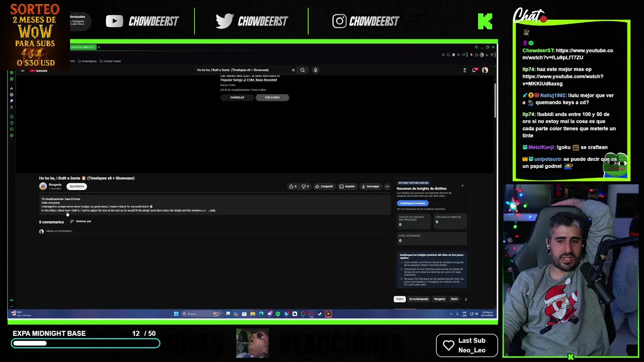
Task: Click the stream overlay Instagram CHOWDEERST logo
Action: tap(366, 21)
